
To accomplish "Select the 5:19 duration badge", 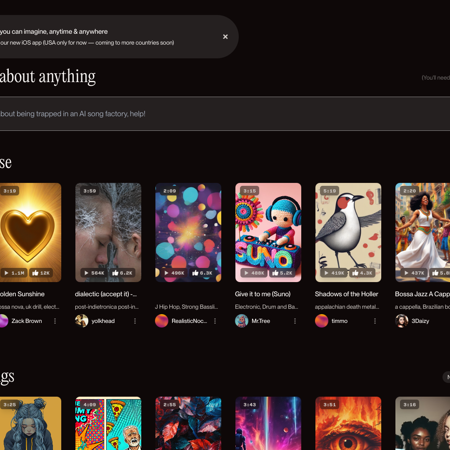I will [330, 191].
